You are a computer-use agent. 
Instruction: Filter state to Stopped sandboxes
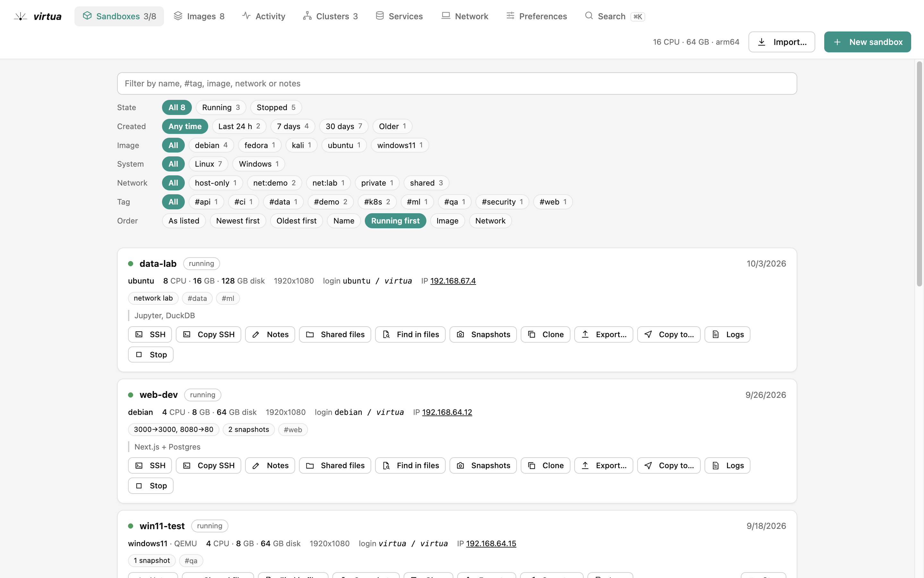click(276, 108)
